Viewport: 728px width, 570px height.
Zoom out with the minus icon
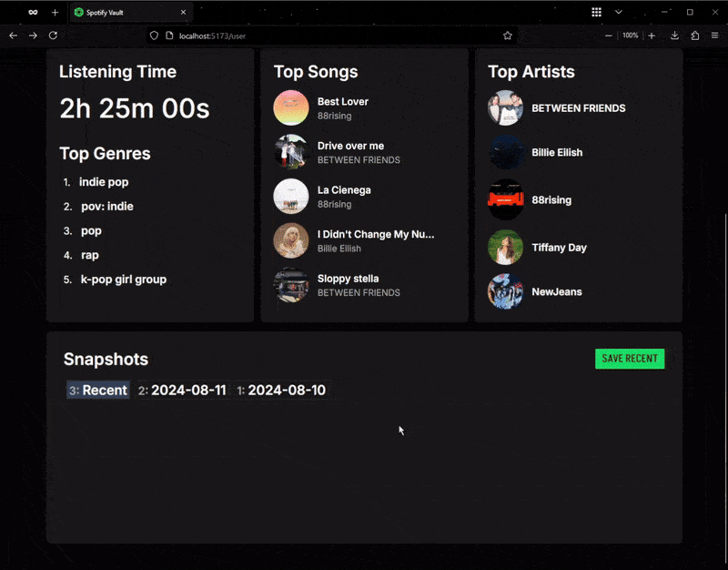point(608,36)
